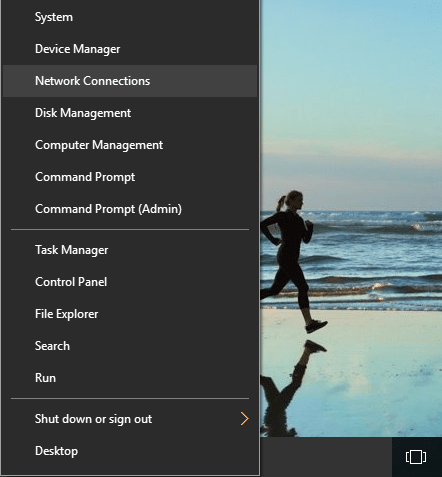Launch File Explorer

tap(130, 314)
